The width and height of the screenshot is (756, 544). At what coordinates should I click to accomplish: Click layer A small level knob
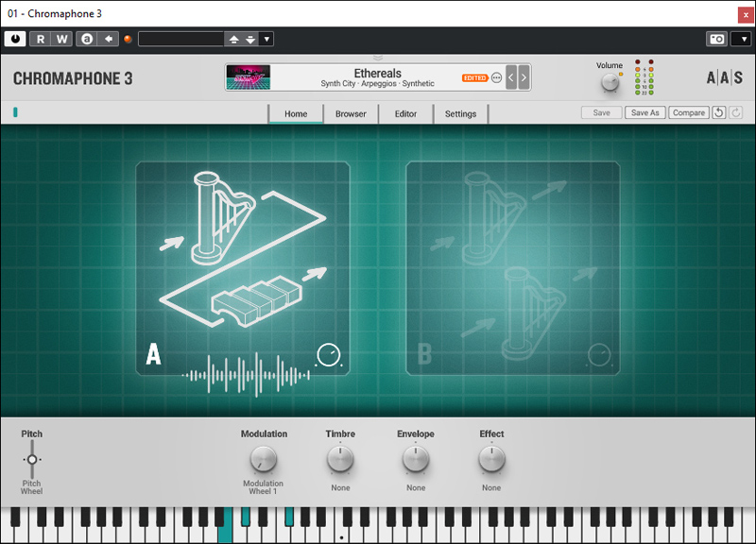point(328,355)
